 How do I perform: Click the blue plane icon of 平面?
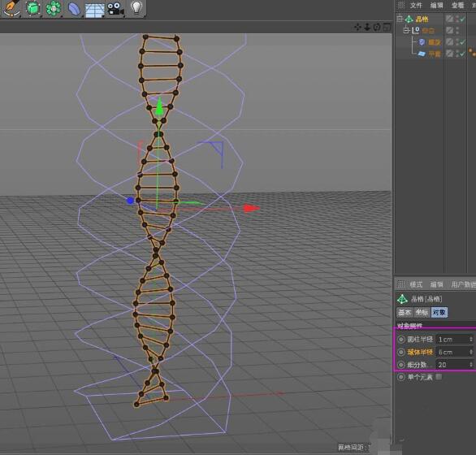click(x=422, y=54)
